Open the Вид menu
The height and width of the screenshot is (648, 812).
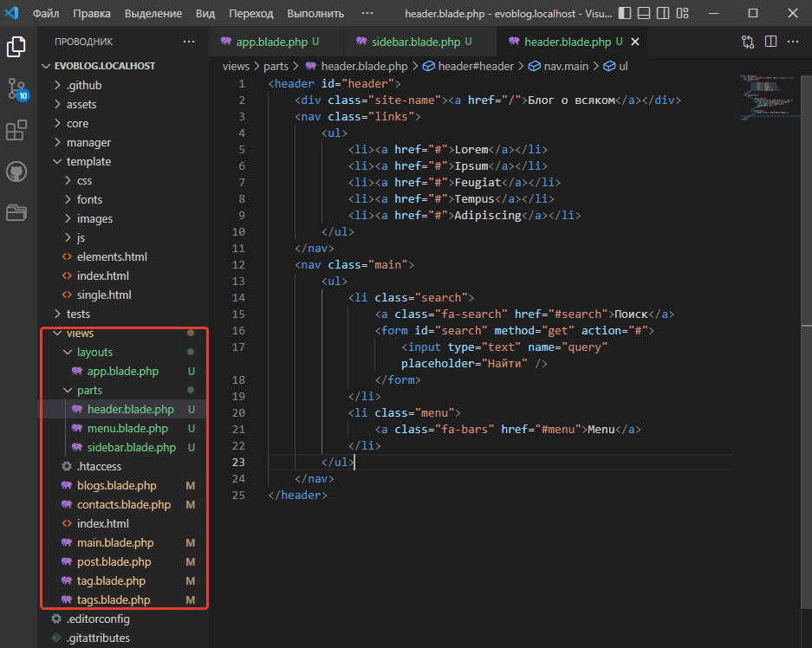pos(205,14)
